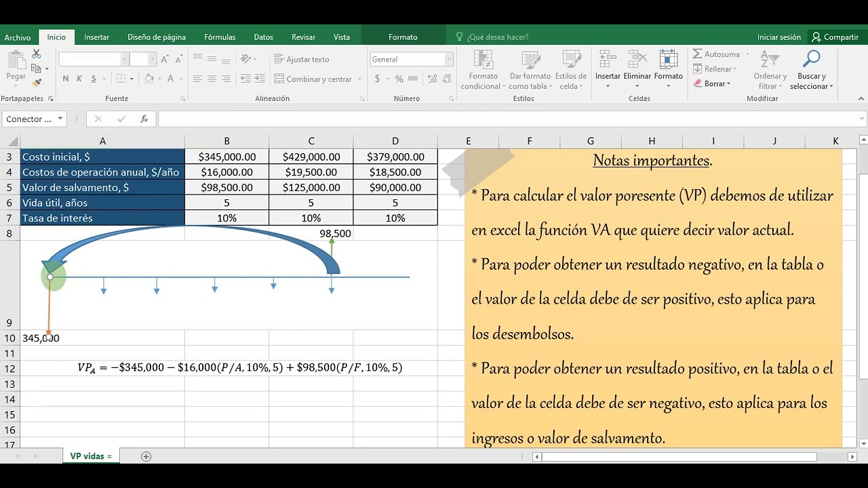868x488 pixels.
Task: Open the Combinar y centrar dropdown arrow
Action: (x=359, y=79)
